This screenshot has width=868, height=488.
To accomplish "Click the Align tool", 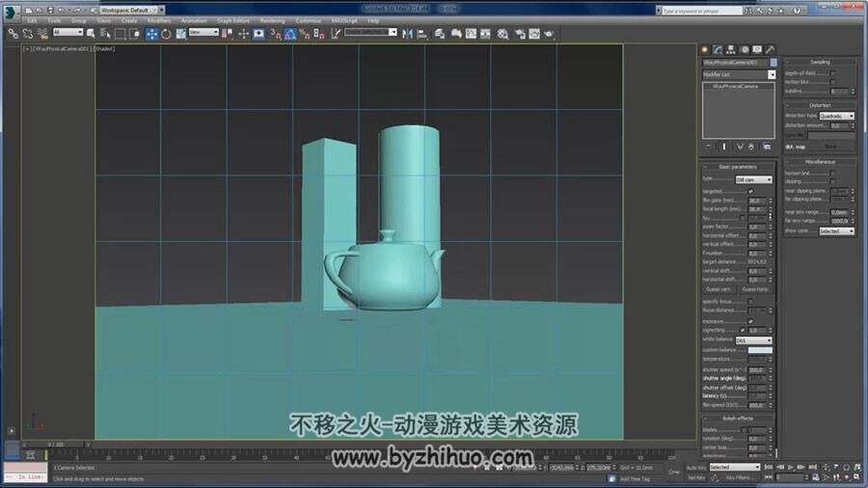I will 422,34.
